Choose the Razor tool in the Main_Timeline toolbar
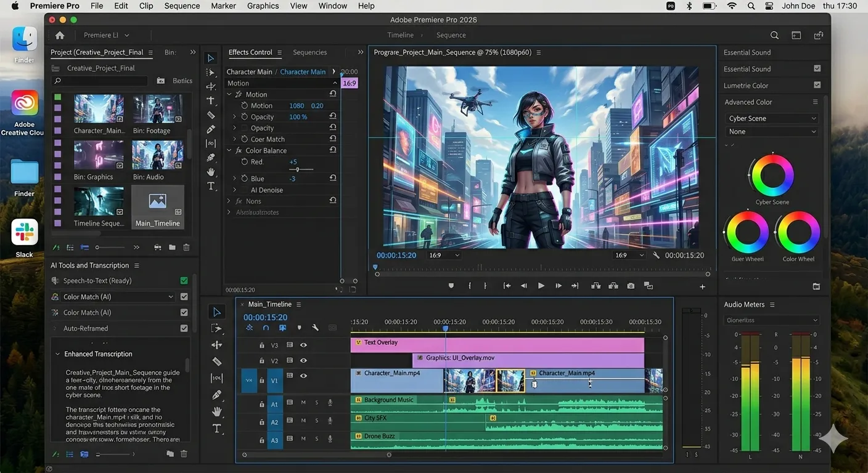This screenshot has width=868, height=473. tap(216, 362)
